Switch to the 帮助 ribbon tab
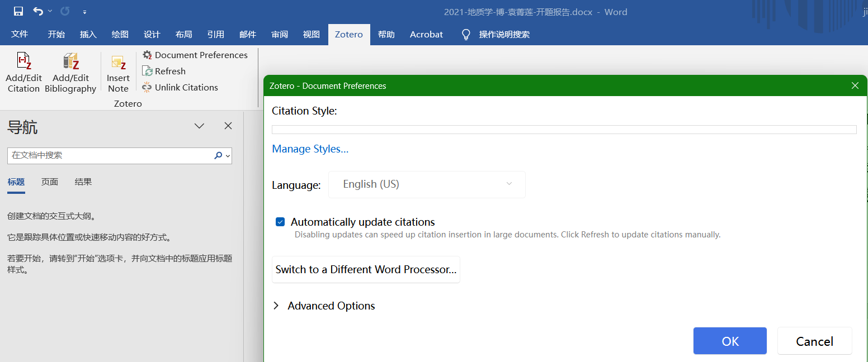Screen dimensions: 868x362 386,34
